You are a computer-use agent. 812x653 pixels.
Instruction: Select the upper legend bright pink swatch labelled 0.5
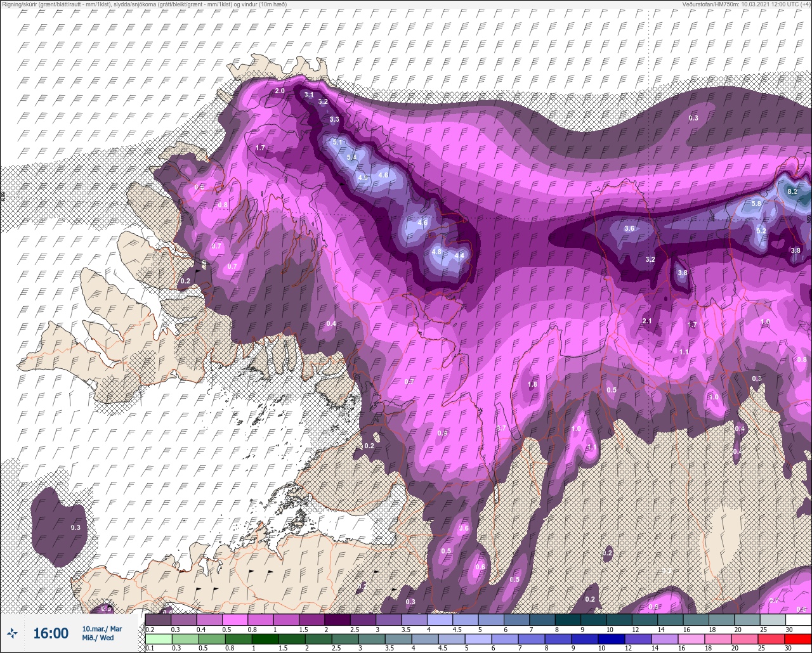click(x=235, y=619)
